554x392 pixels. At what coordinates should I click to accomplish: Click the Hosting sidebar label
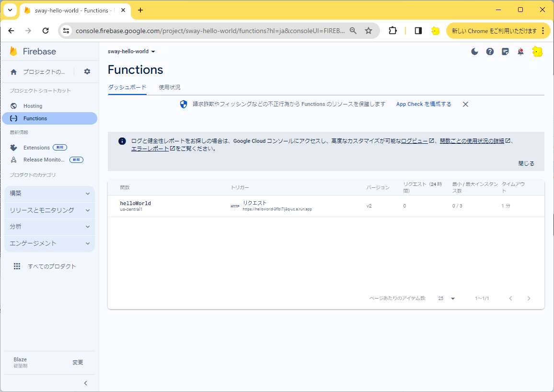33,106
